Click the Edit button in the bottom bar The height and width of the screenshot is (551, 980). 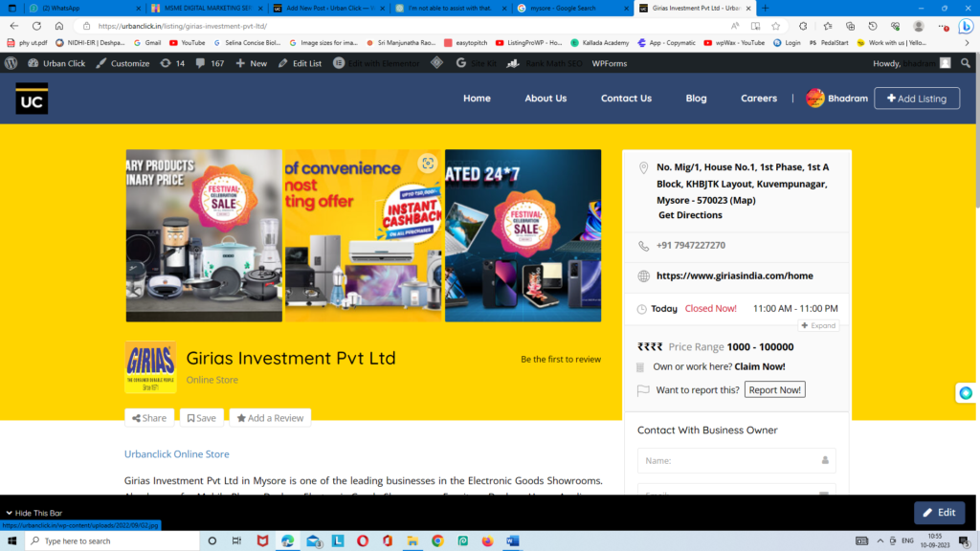[940, 513]
